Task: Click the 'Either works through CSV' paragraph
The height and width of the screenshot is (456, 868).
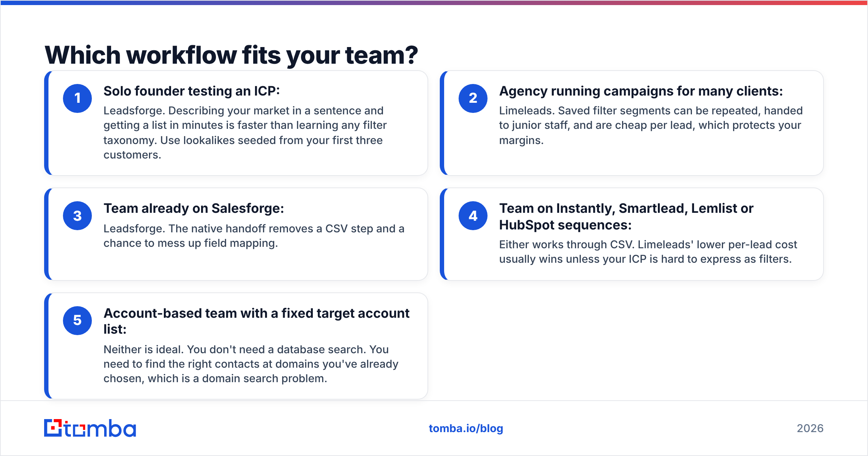Action: (x=648, y=252)
